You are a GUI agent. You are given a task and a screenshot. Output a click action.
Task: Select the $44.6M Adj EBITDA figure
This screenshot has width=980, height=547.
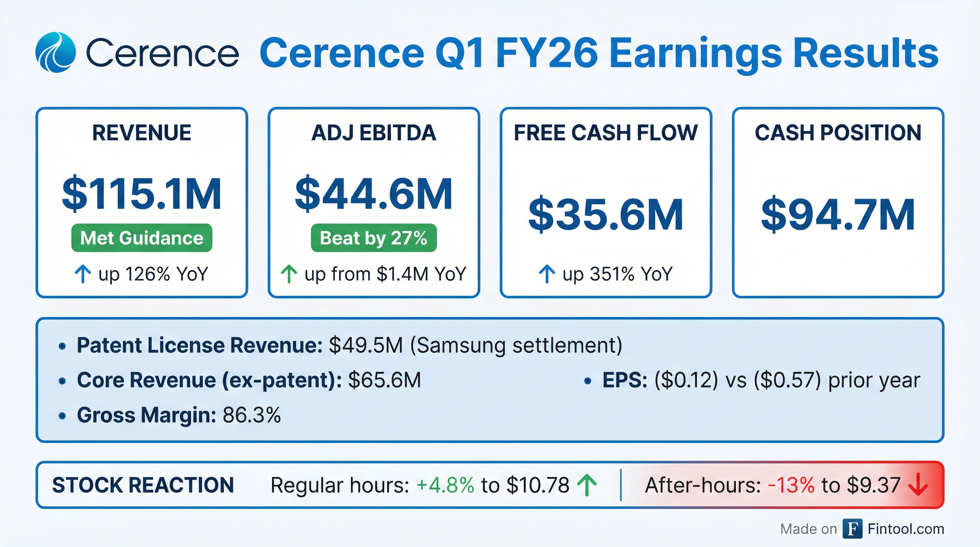(374, 194)
